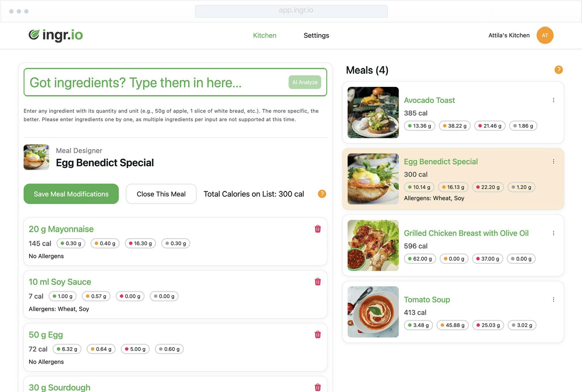Click Avocado Toast 385 cal text
This screenshot has height=392, width=582.
(x=415, y=113)
